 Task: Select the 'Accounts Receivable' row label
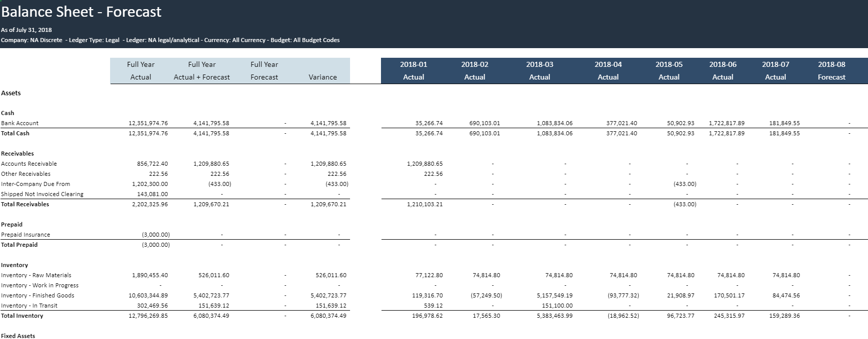29,164
